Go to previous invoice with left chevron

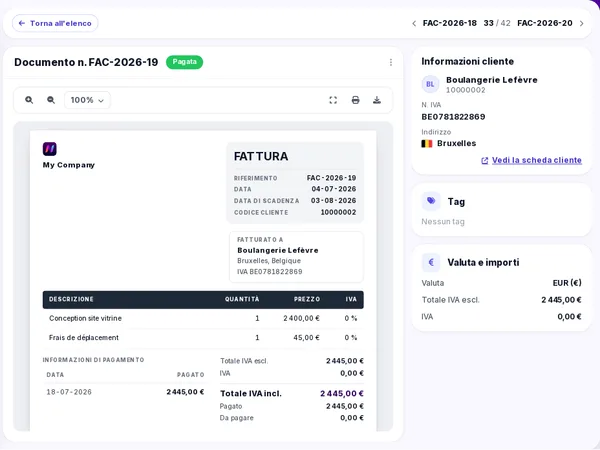(x=414, y=23)
